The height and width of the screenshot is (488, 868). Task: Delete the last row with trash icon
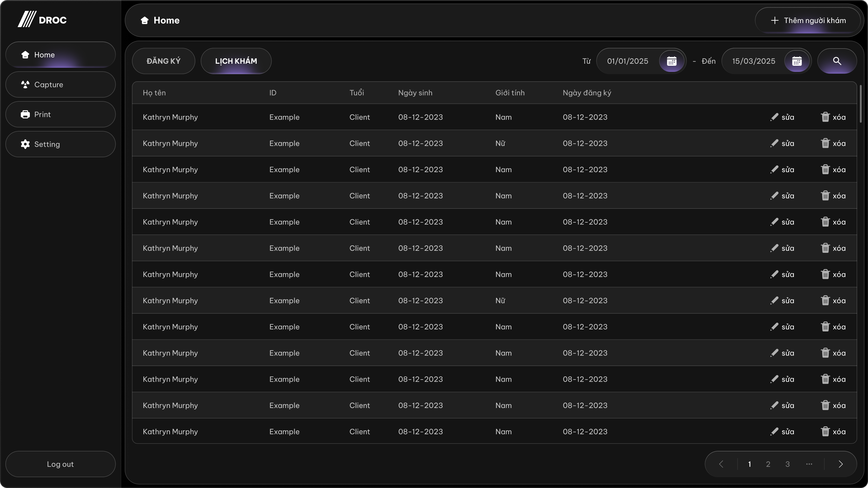click(x=825, y=431)
